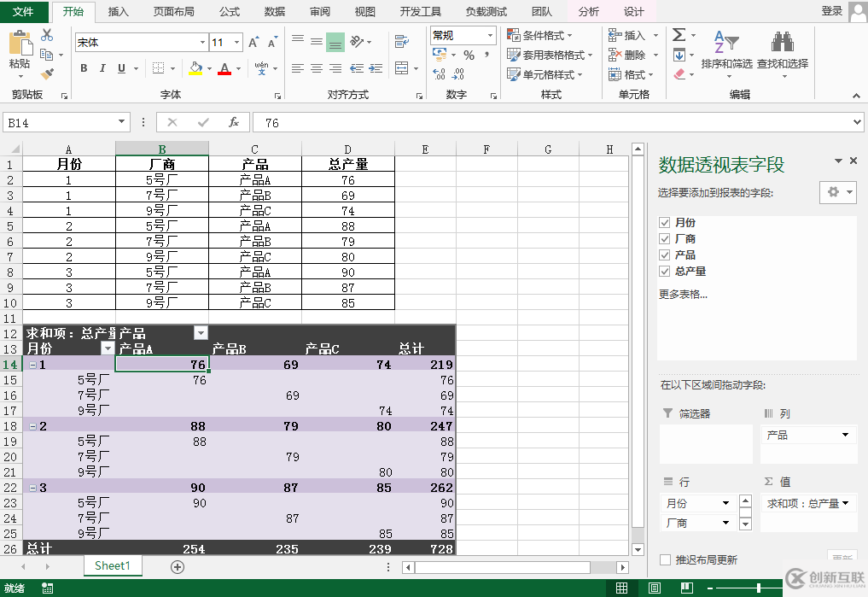
Task: Toggle Bold formatting
Action: pos(84,68)
